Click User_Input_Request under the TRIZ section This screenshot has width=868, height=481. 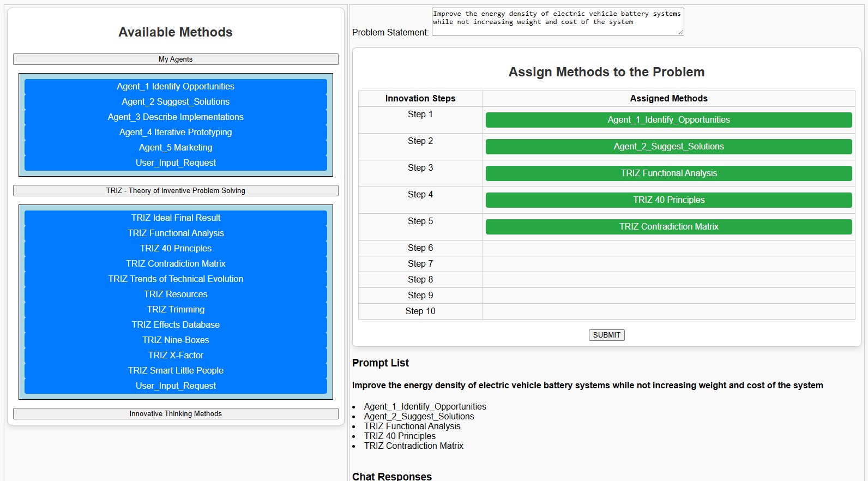pyautogui.click(x=176, y=386)
